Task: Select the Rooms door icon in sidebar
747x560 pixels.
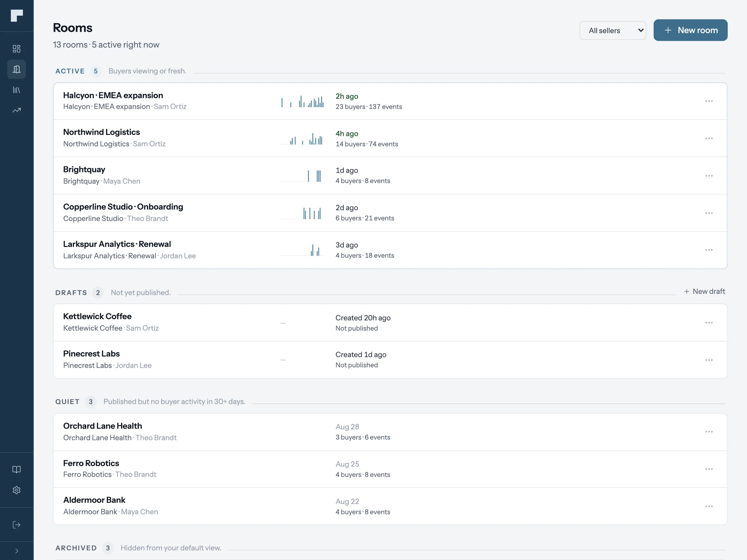Action: tap(16, 69)
